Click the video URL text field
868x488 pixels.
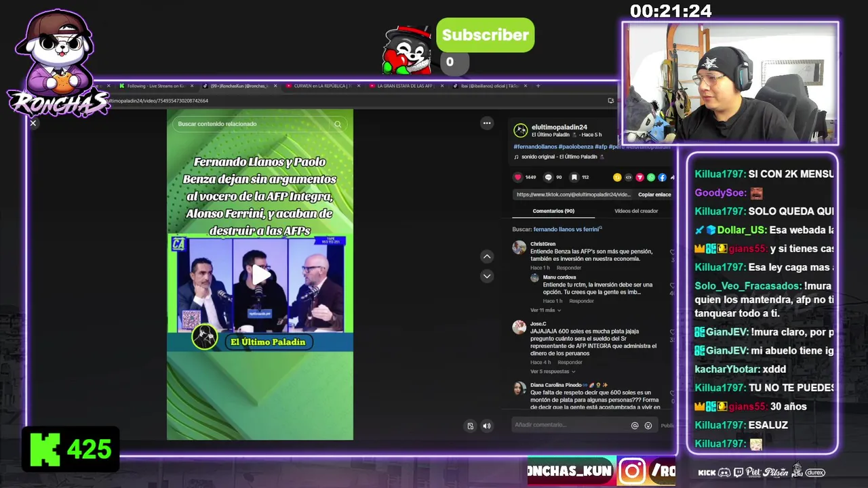tap(573, 195)
